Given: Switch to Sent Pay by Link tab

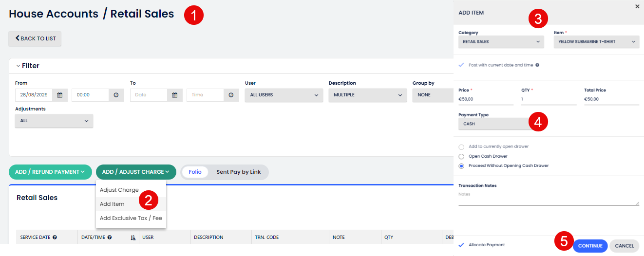Looking at the screenshot, I should (x=238, y=172).
